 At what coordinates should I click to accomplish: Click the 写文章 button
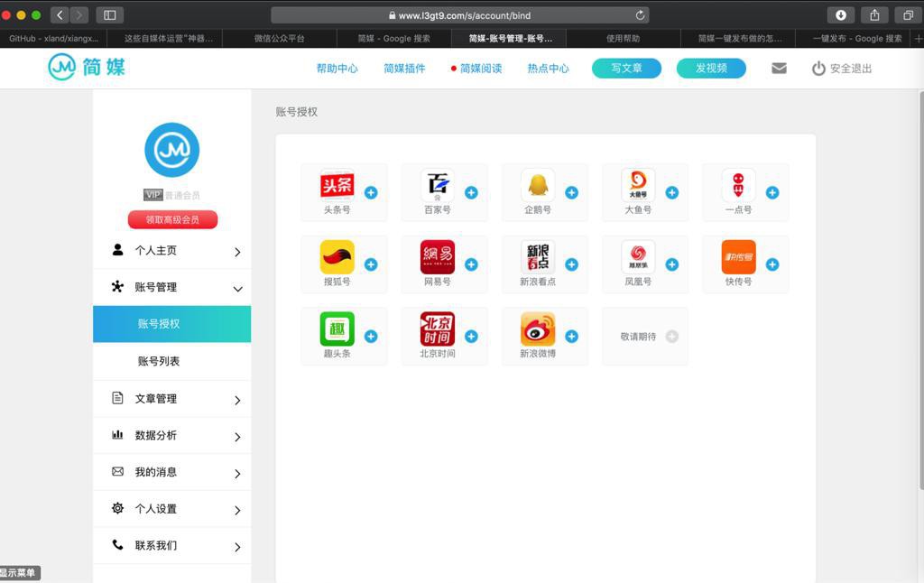tap(626, 69)
